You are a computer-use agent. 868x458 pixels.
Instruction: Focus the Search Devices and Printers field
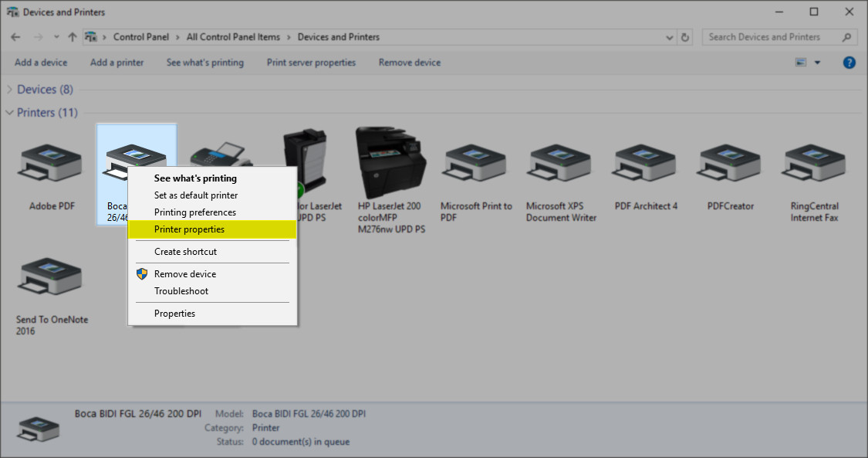pyautogui.click(x=779, y=37)
